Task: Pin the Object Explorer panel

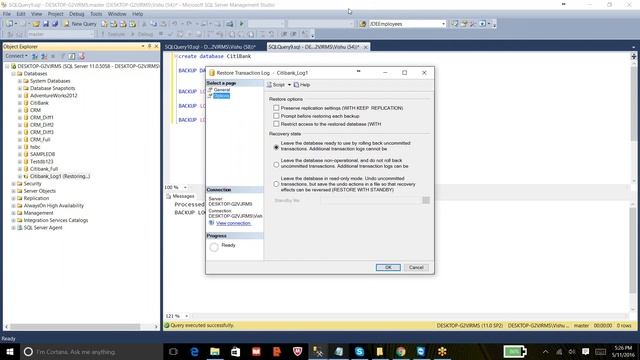Action: point(149,47)
